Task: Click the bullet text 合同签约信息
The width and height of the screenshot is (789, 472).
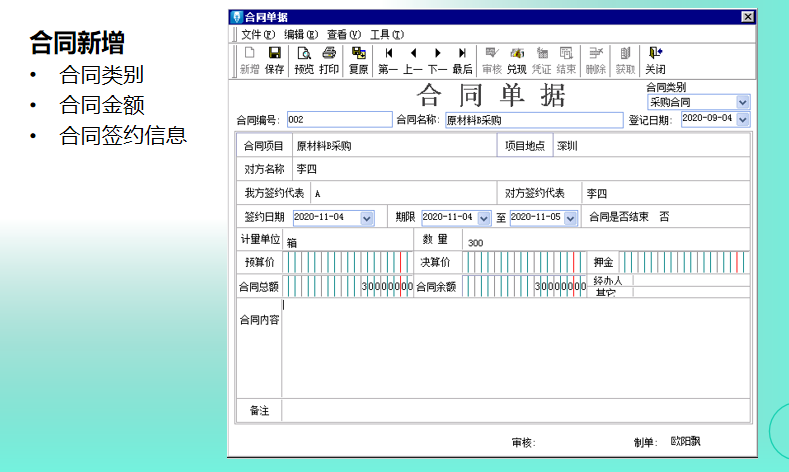Action: (x=123, y=136)
